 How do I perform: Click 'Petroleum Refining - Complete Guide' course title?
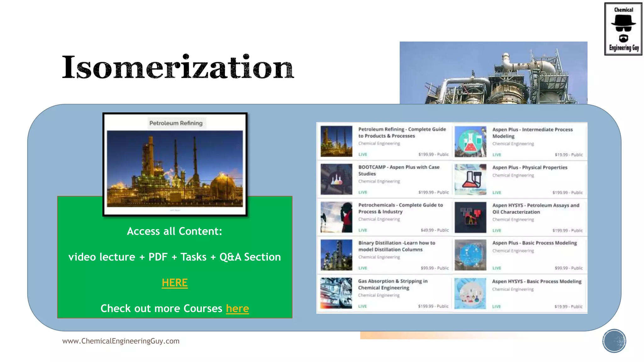point(402,132)
